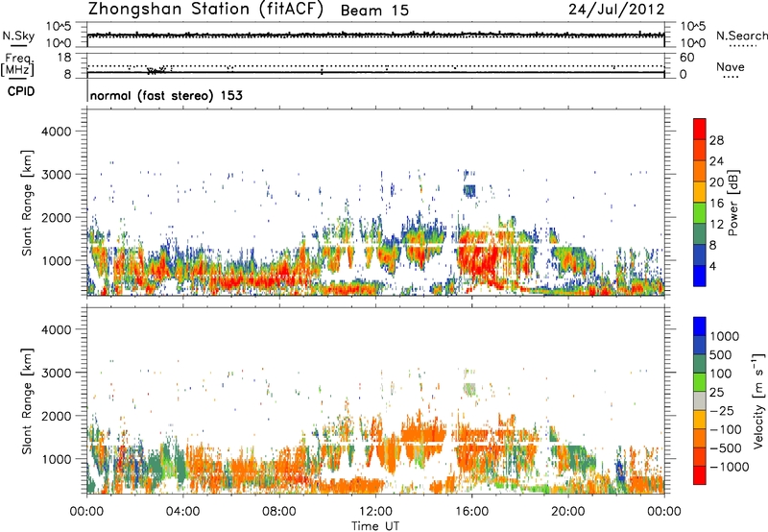This screenshot has width=768, height=532.
Task: Click the "-500" value on the velocity colorbar
Action: point(724,447)
